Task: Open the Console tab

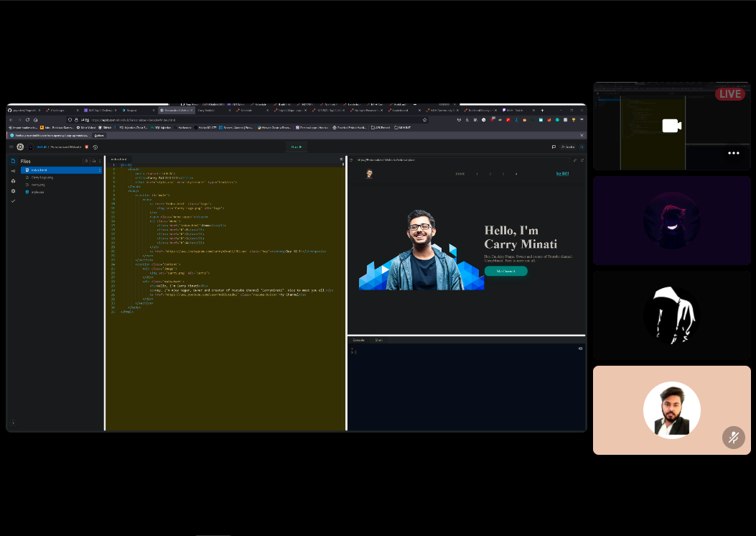Action: 359,340
